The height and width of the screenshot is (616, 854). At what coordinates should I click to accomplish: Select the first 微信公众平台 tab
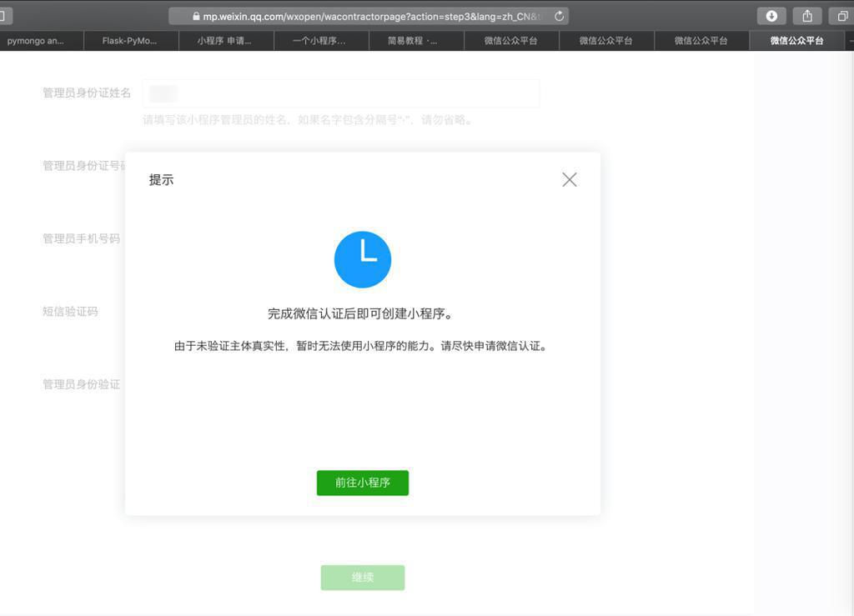pos(511,41)
